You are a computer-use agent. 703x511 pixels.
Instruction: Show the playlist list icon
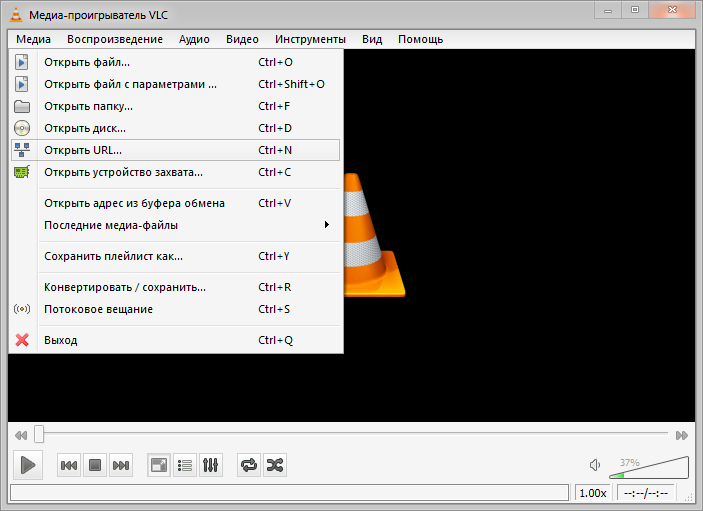coord(185,465)
